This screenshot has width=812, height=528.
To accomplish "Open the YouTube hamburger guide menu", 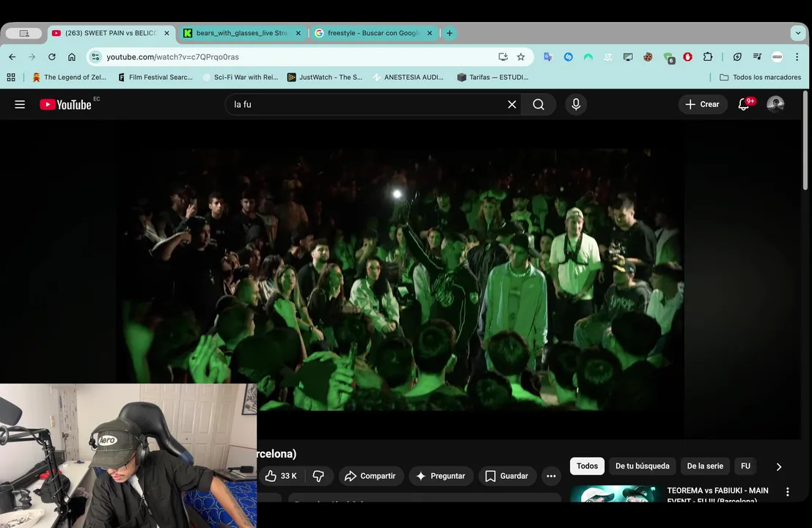I will (20, 105).
